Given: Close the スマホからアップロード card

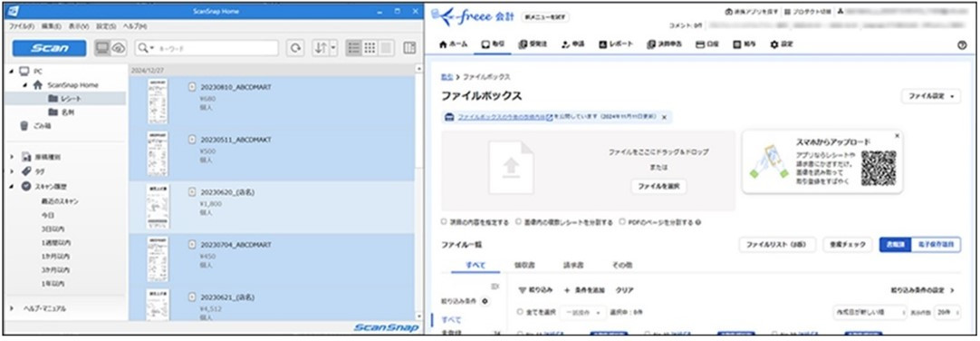Looking at the screenshot, I should click(897, 135).
